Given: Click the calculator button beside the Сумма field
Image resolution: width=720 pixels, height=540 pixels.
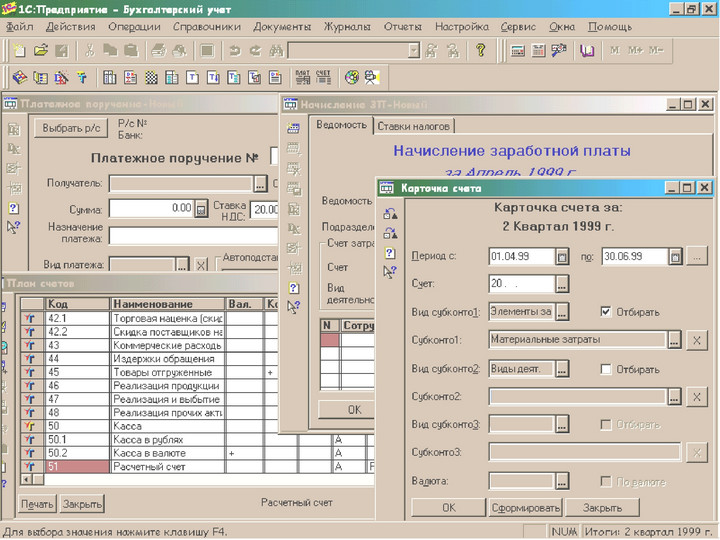Looking at the screenshot, I should (201, 209).
